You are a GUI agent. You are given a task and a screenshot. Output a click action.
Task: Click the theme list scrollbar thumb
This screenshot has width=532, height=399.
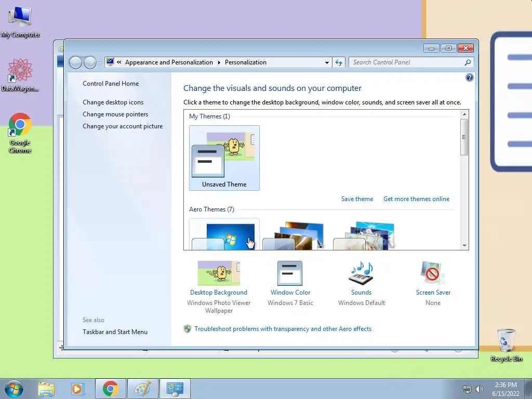(x=464, y=137)
